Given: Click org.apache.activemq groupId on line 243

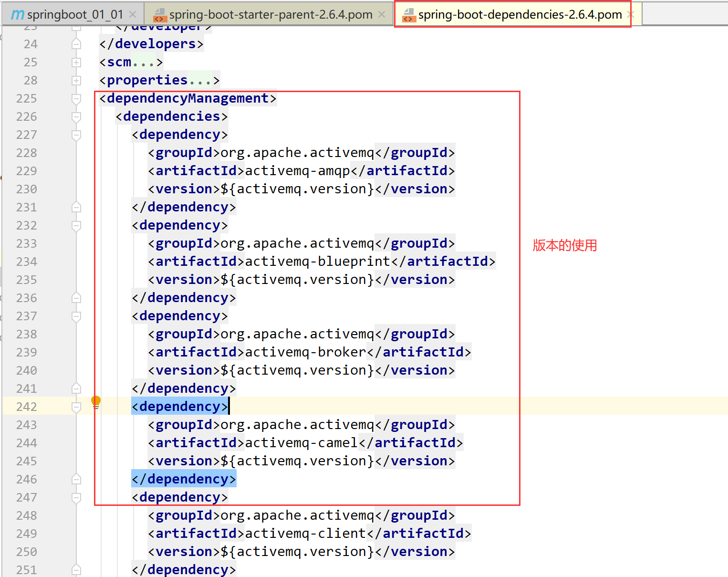Looking at the screenshot, I should pos(297,425).
